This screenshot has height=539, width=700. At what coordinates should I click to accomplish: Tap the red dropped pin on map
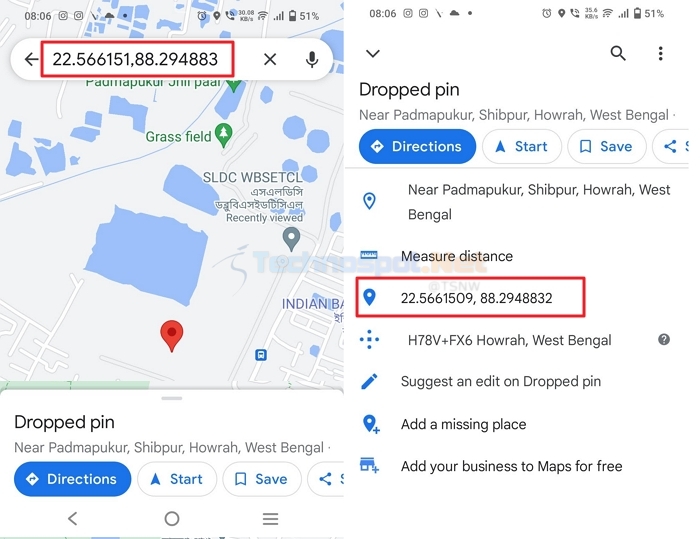tap(171, 336)
